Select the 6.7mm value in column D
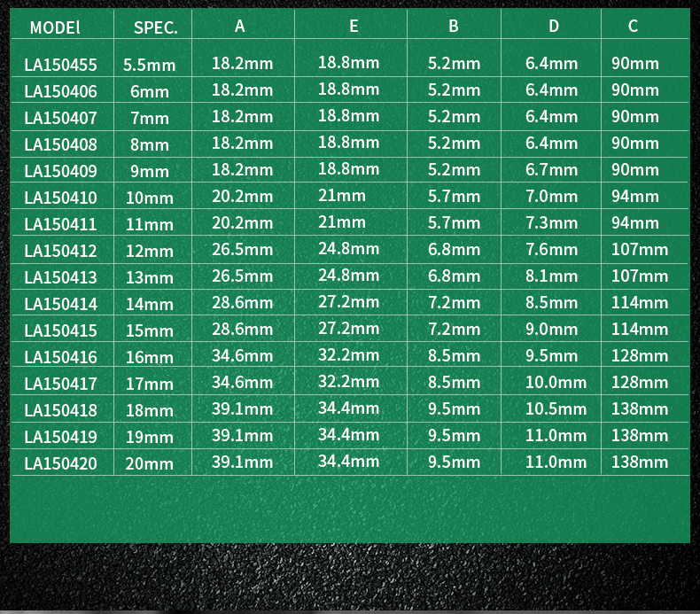Viewport: 700px width, 614px height. pyautogui.click(x=551, y=170)
